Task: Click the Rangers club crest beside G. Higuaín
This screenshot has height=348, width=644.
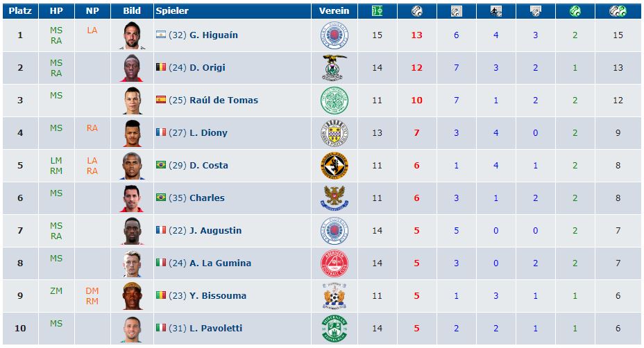Action: click(334, 35)
